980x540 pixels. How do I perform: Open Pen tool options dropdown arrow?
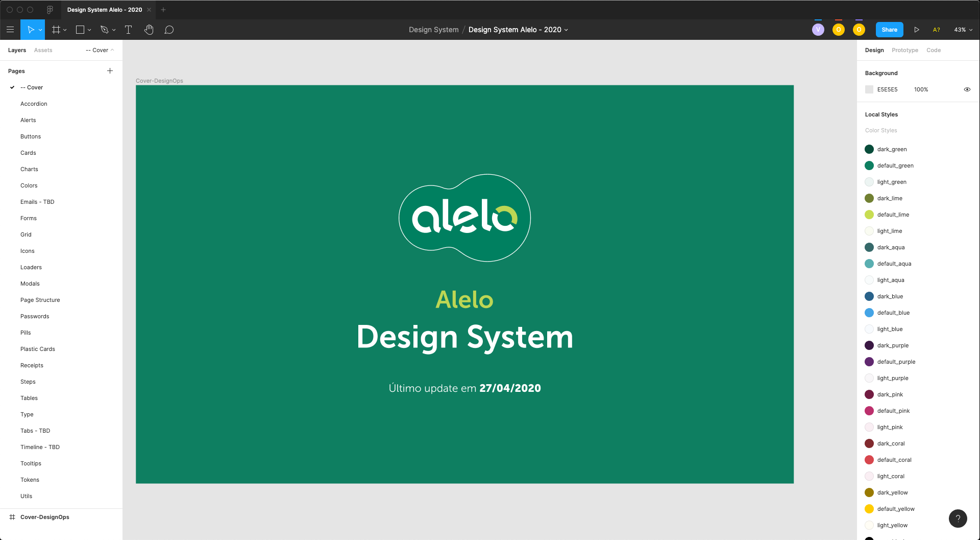[x=114, y=30]
